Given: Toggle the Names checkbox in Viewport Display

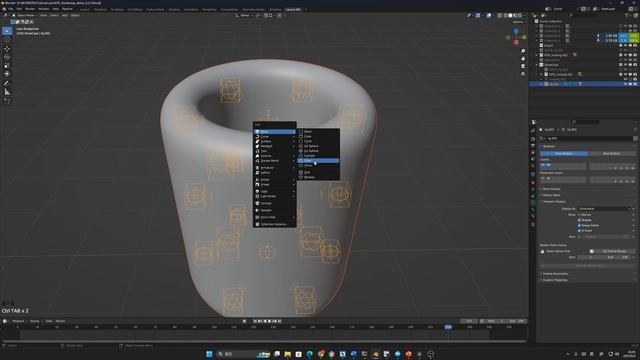Looking at the screenshot, I should (x=579, y=215).
